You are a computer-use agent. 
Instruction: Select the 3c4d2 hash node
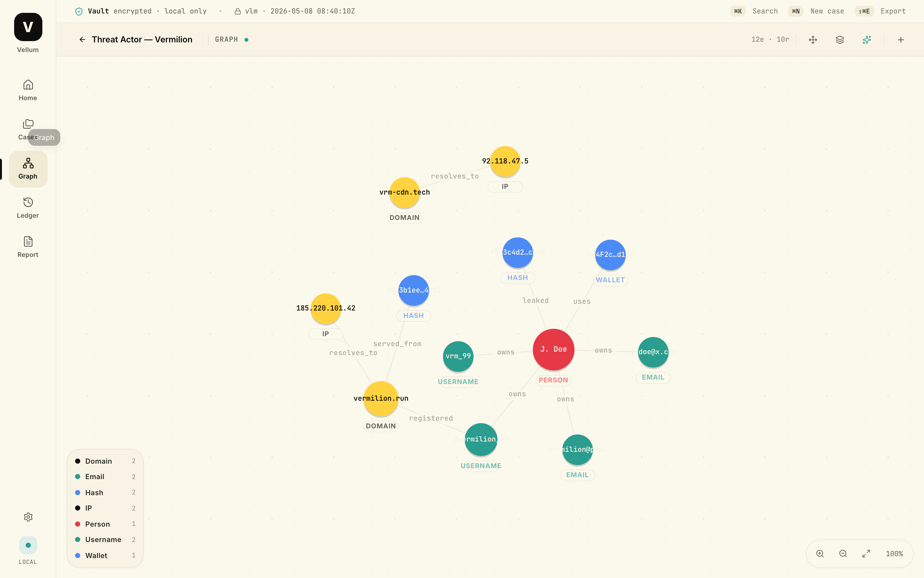pyautogui.click(x=518, y=252)
